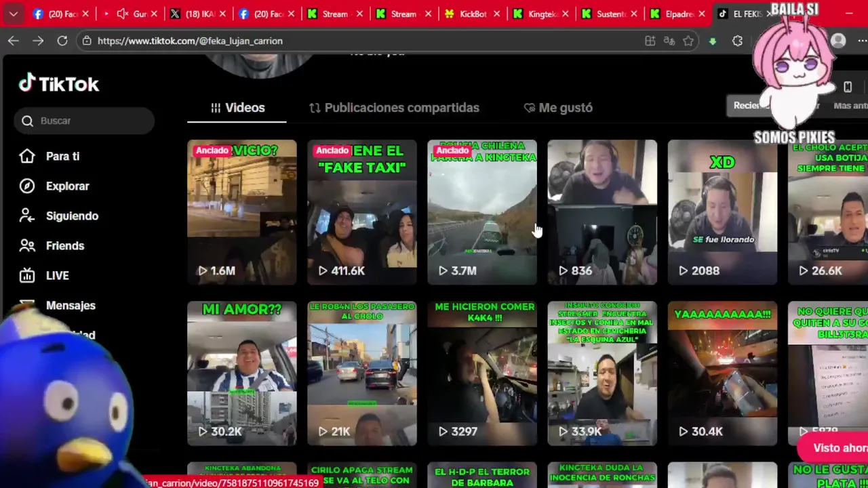Open the browser extensions puzzle icon
This screenshot has width=868, height=488.
[x=738, y=41]
